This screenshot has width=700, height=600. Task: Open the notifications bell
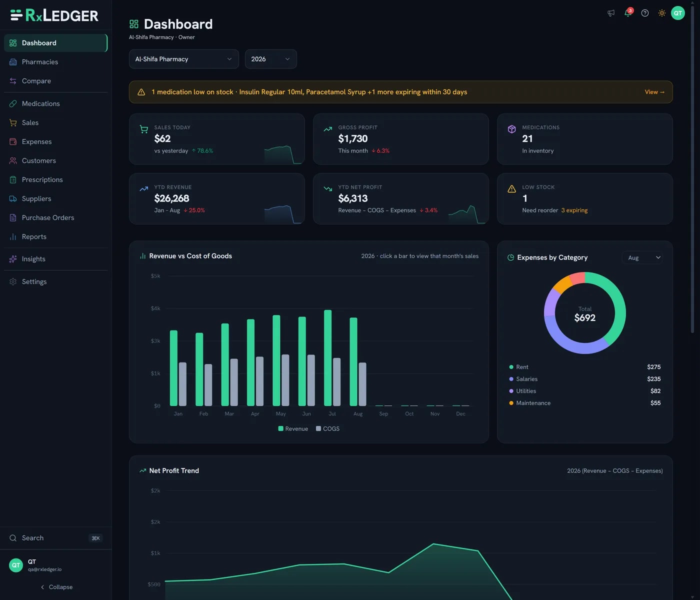coord(628,13)
